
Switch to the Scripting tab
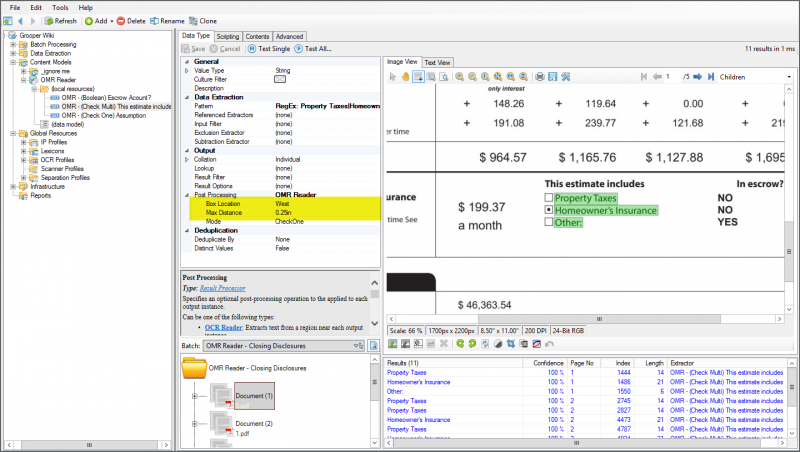coord(227,36)
